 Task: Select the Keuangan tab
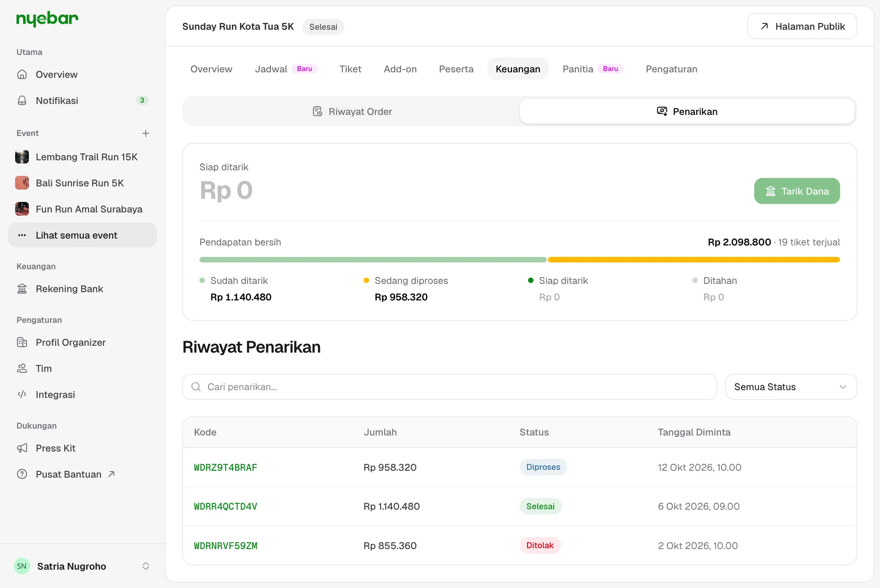coord(518,69)
